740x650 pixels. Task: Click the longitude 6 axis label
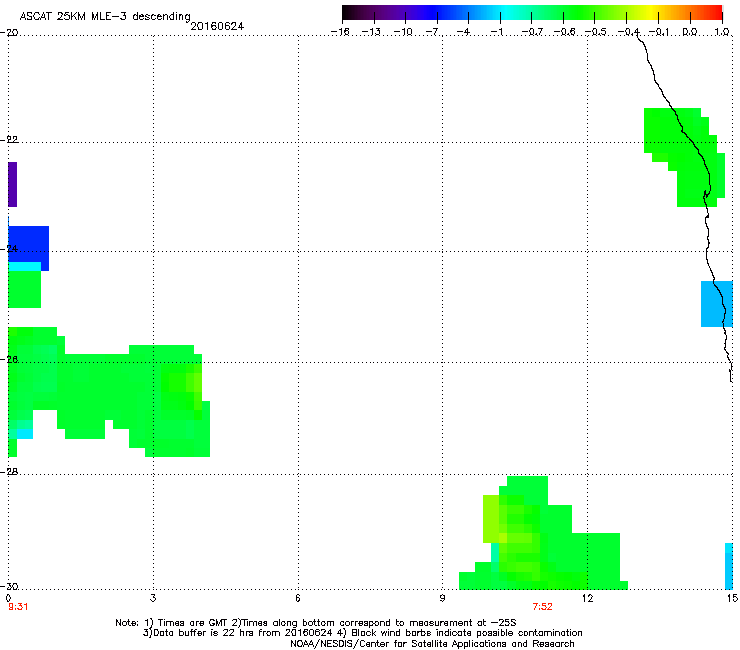click(x=298, y=598)
